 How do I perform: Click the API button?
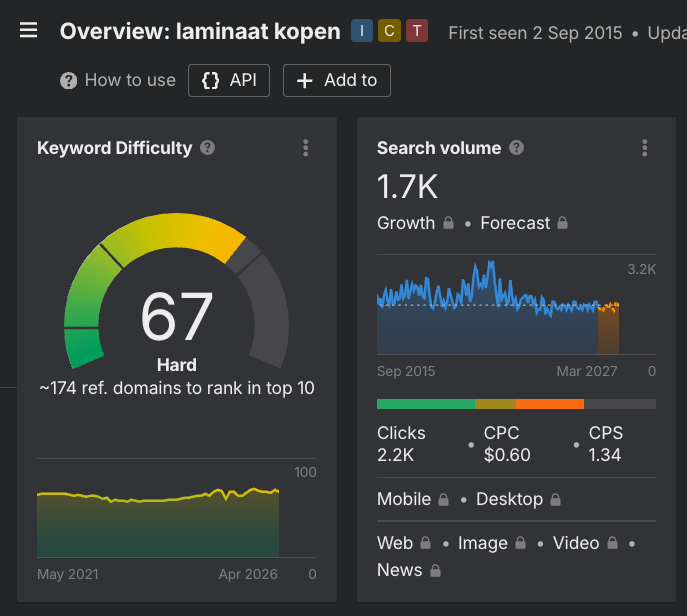[x=229, y=81]
